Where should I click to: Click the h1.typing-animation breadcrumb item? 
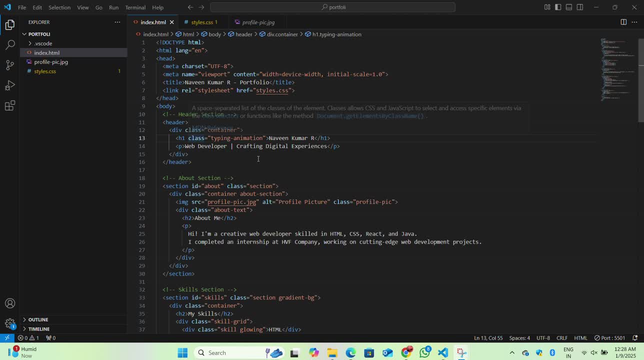(x=333, y=34)
